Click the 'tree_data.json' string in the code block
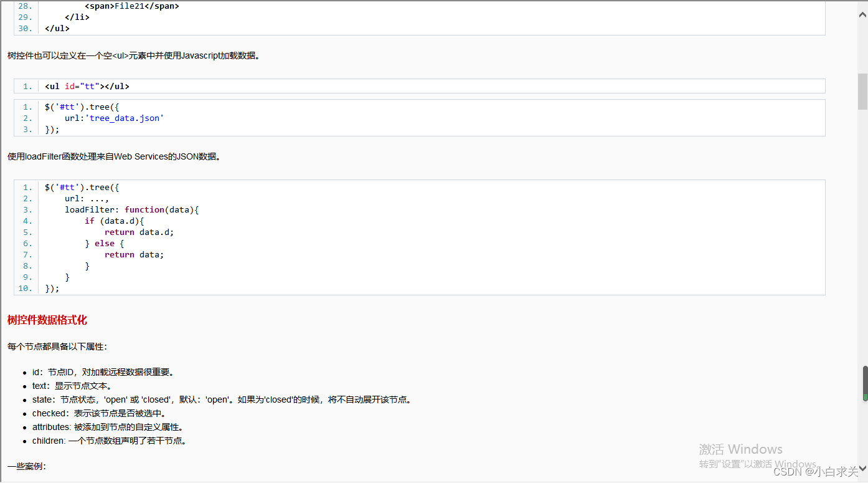 [x=125, y=118]
